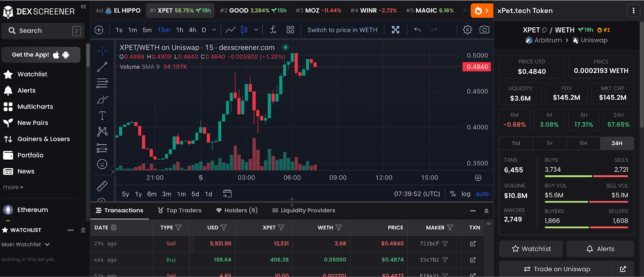
Task: Switch to the Top Traders tab
Action: [180, 210]
